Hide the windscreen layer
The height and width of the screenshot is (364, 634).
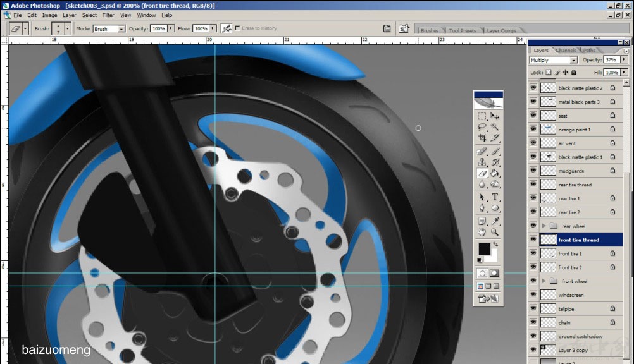coord(533,295)
